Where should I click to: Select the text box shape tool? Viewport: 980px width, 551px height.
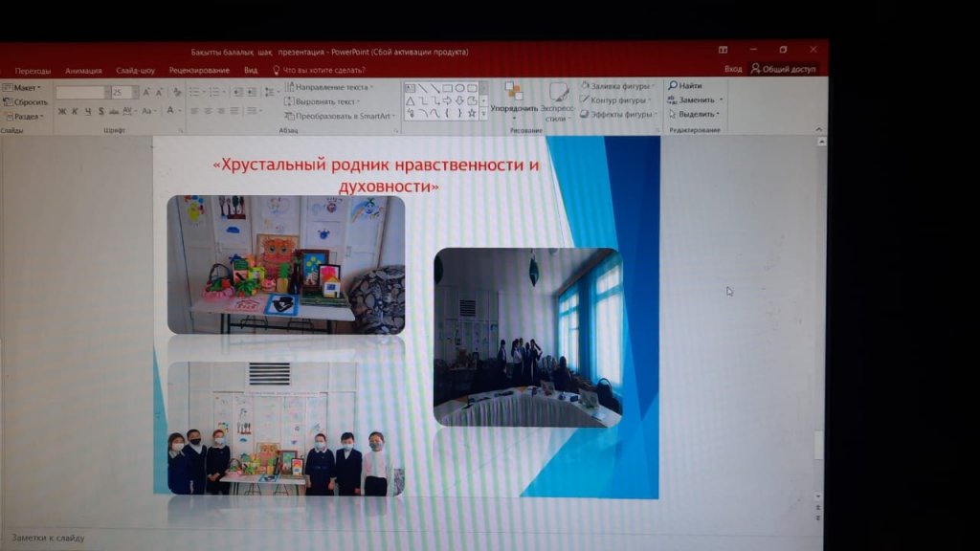click(x=410, y=88)
